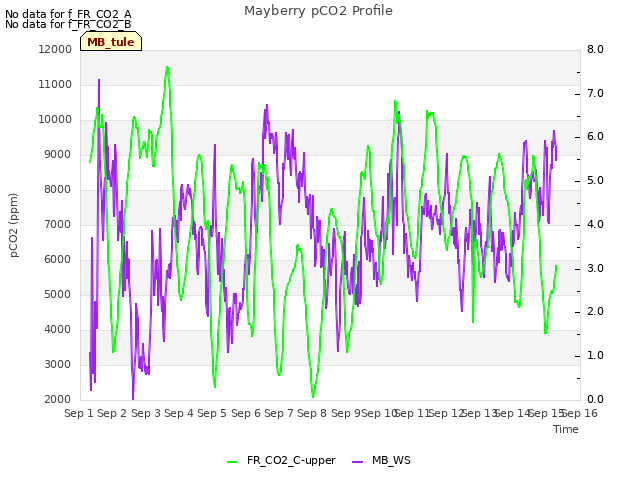Click the MB_tule annotation label

(111, 42)
